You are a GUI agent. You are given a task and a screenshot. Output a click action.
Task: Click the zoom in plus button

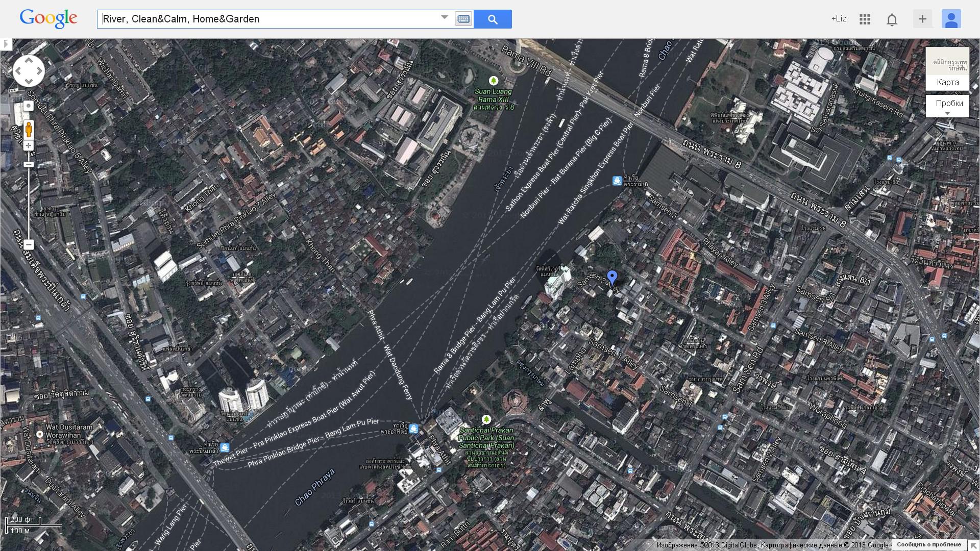[29, 146]
